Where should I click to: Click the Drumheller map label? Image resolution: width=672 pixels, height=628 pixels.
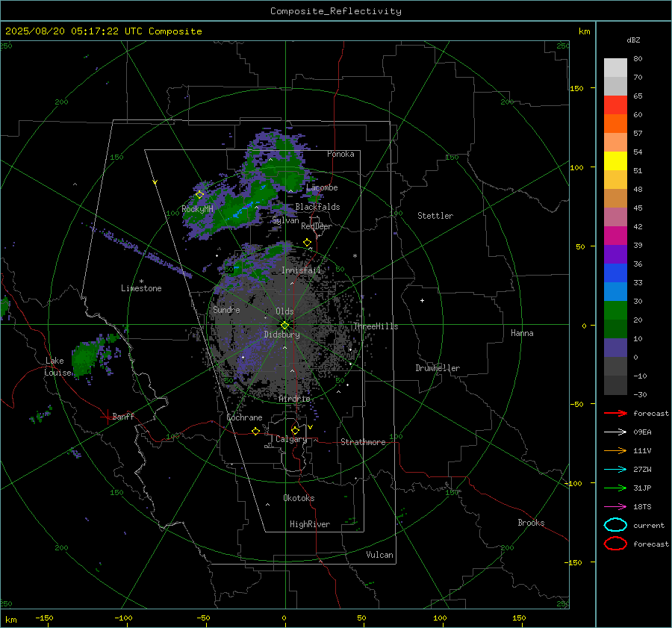[438, 368]
